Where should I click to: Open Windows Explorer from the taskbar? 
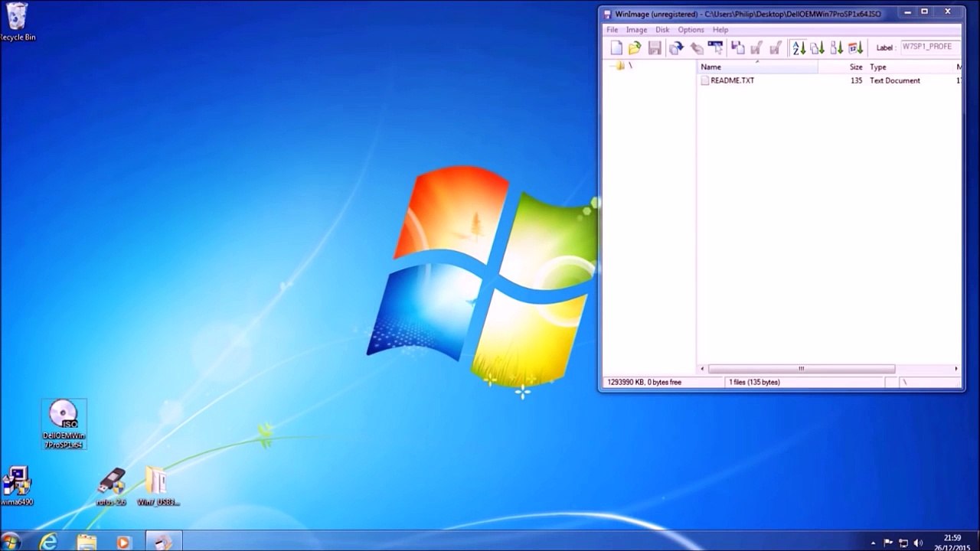point(87,542)
